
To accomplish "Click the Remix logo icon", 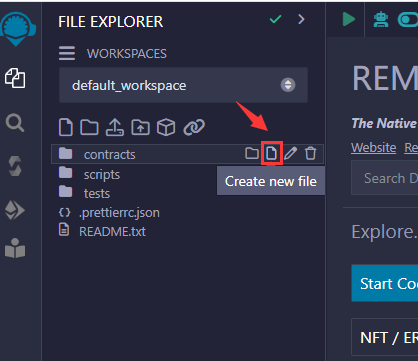I will point(17,28).
